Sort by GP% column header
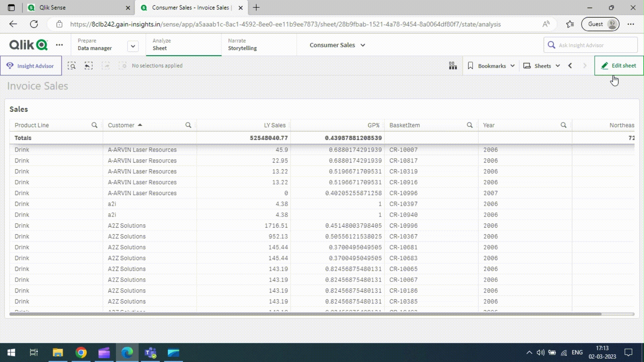 click(x=373, y=125)
